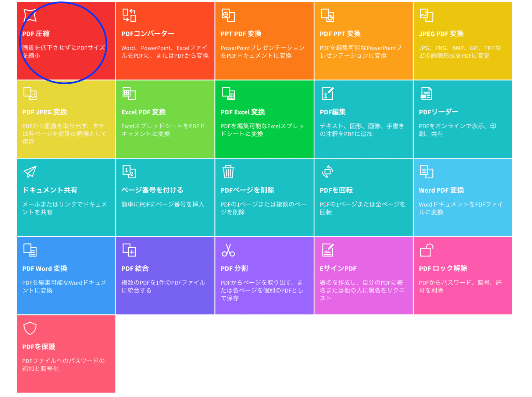This screenshot has height=397, width=532.
Task: Click description メールまたはリンクでドキュメントを共有
Action: (x=64, y=208)
